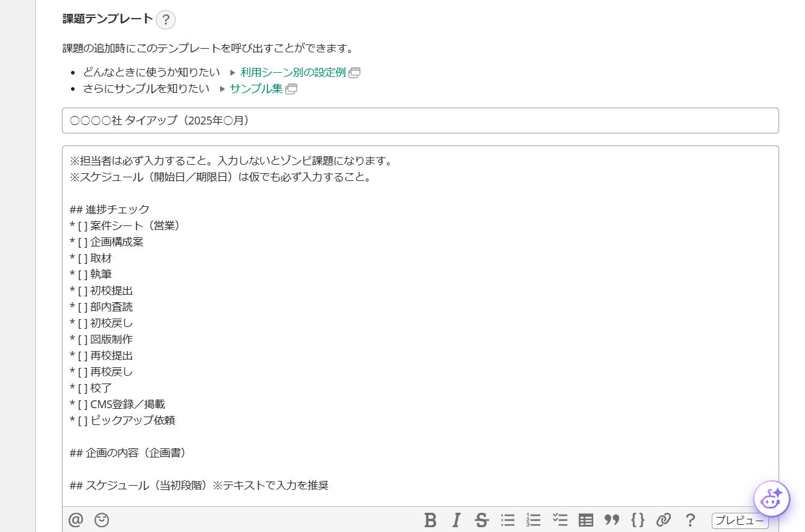
Task: Open the AI assistant robot button
Action: [771, 499]
